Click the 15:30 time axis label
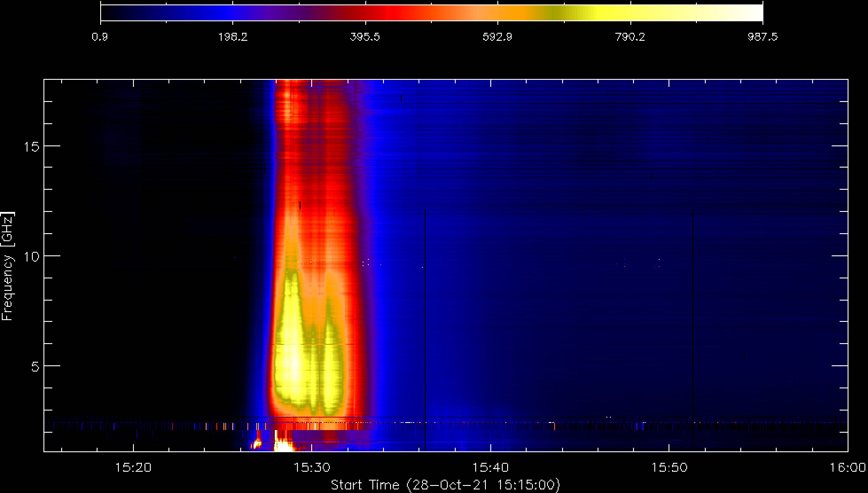 point(311,468)
